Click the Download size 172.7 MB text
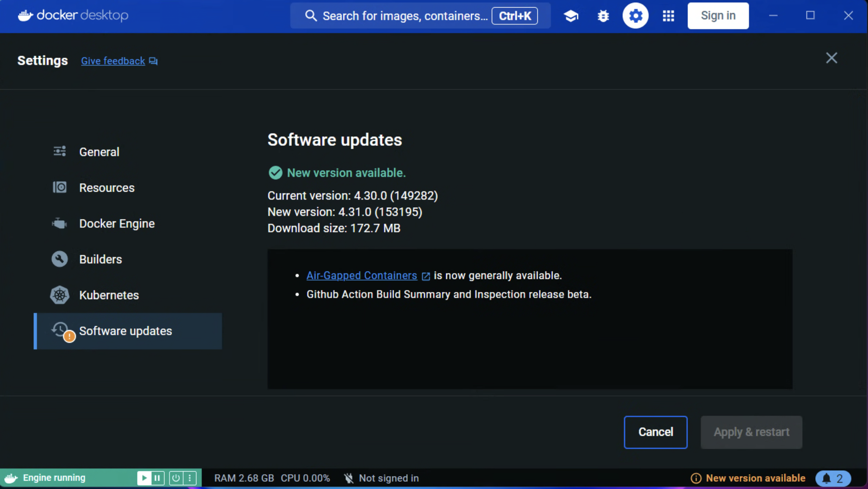Viewport: 868px width, 489px height. pyautogui.click(x=334, y=229)
